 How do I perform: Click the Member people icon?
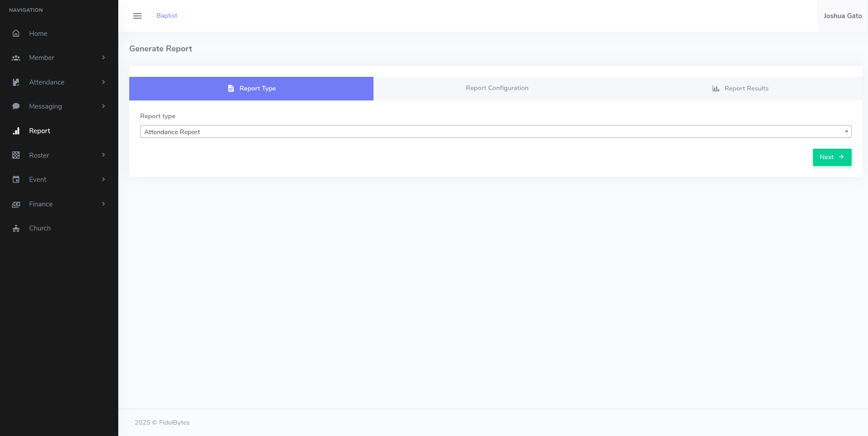pos(16,58)
